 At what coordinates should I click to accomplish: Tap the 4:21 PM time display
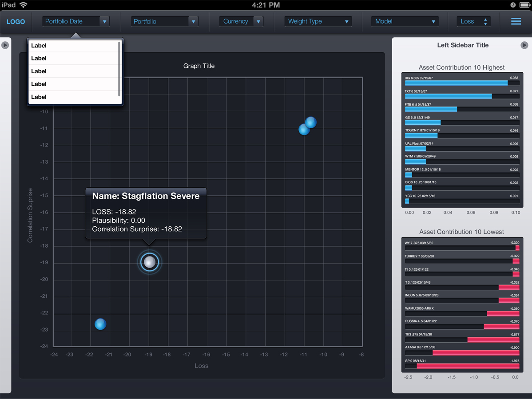266,5
